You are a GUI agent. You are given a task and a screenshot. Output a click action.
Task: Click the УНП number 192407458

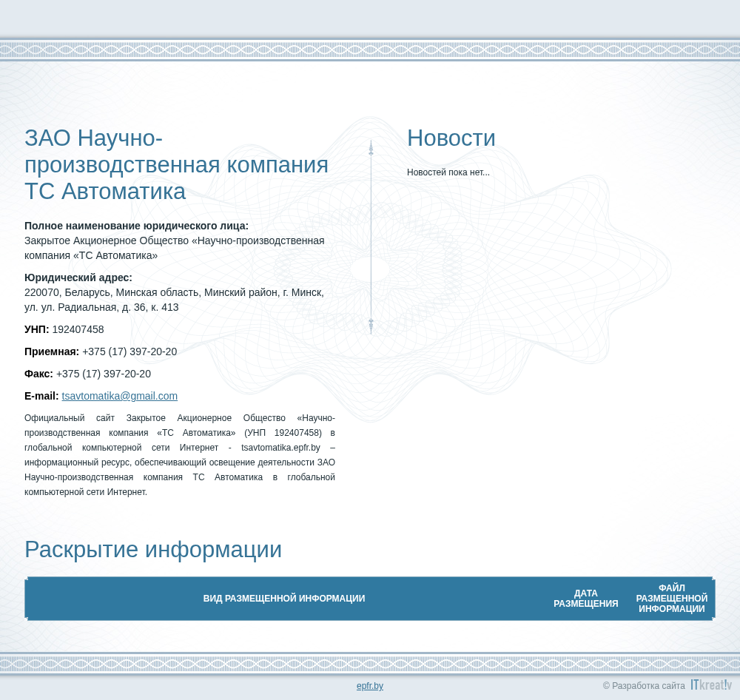(x=78, y=329)
